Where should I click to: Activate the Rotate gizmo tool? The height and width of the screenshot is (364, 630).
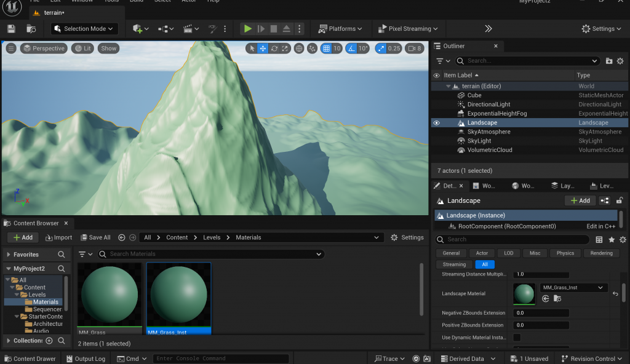coord(274,48)
